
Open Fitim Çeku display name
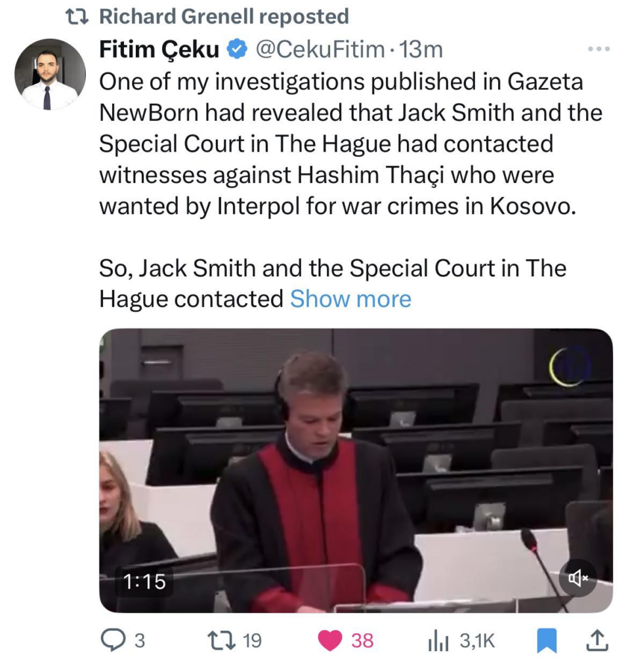coord(159,49)
